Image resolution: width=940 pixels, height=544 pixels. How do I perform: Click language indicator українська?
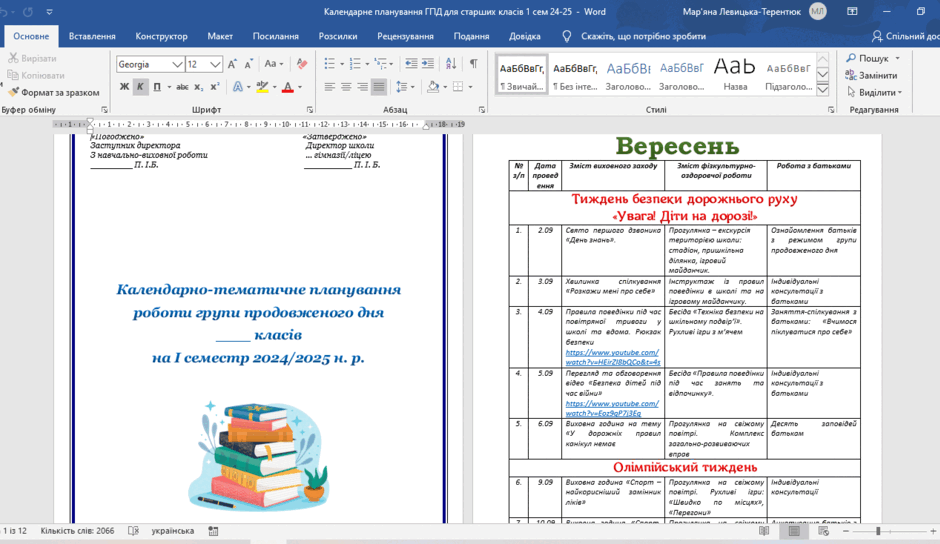[173, 531]
